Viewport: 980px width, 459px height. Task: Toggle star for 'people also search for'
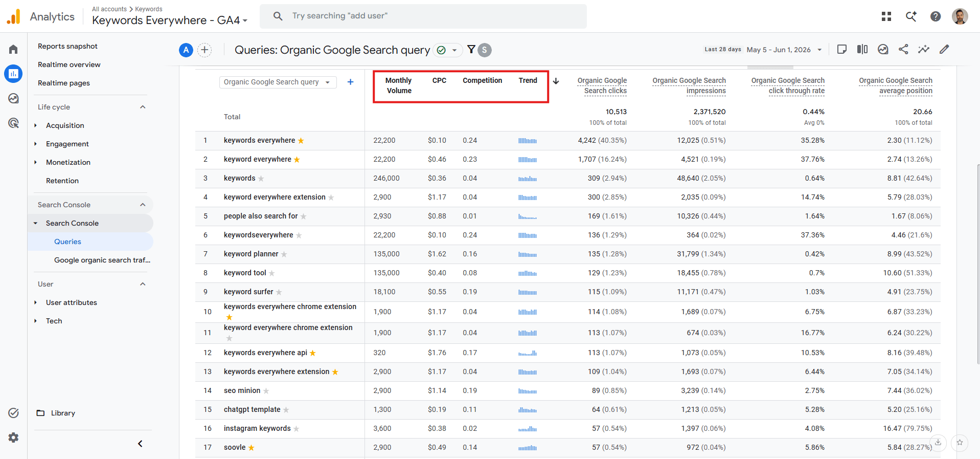pyautogui.click(x=303, y=216)
